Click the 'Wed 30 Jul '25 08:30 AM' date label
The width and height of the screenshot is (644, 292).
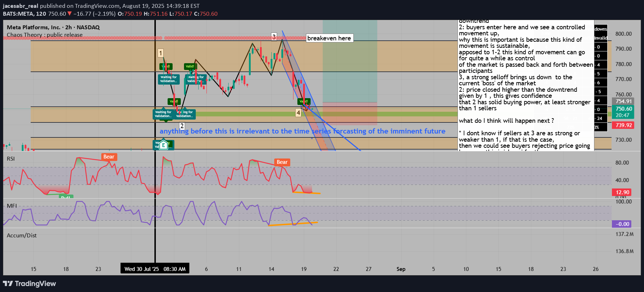pyautogui.click(x=155, y=269)
